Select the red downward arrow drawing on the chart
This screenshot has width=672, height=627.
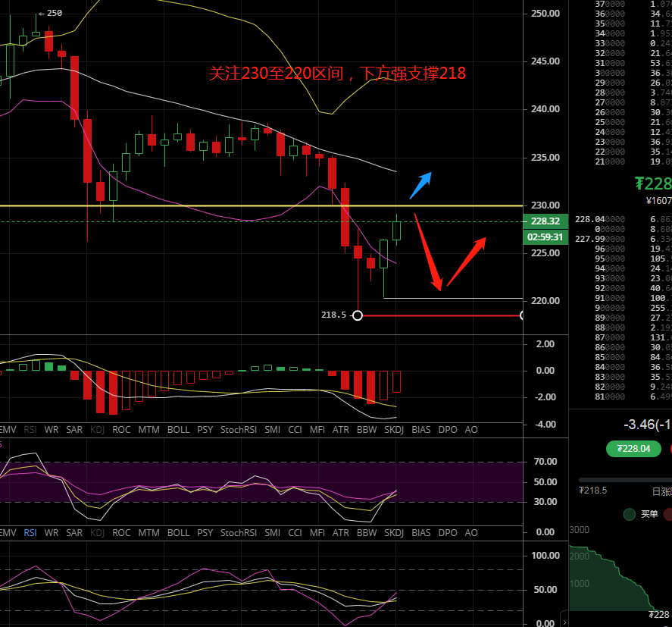pos(428,254)
